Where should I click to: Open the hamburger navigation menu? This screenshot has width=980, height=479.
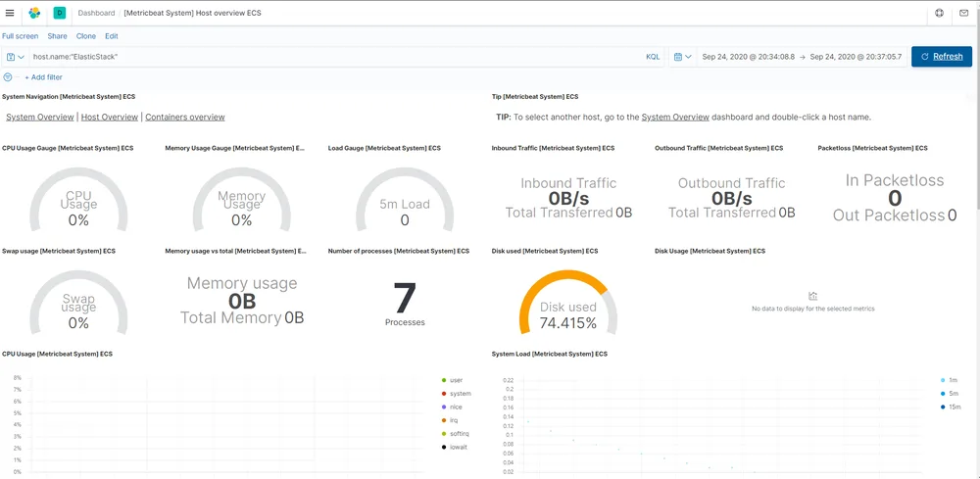(10, 13)
